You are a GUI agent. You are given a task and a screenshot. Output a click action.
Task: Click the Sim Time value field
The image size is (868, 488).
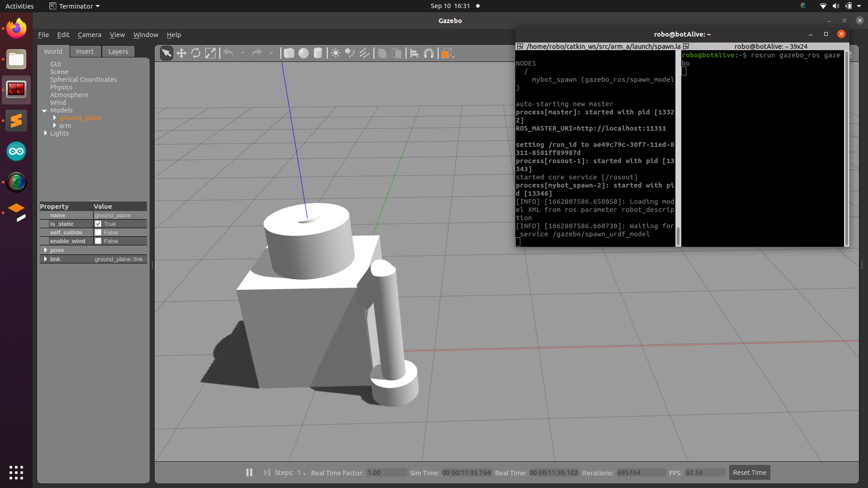point(467,473)
